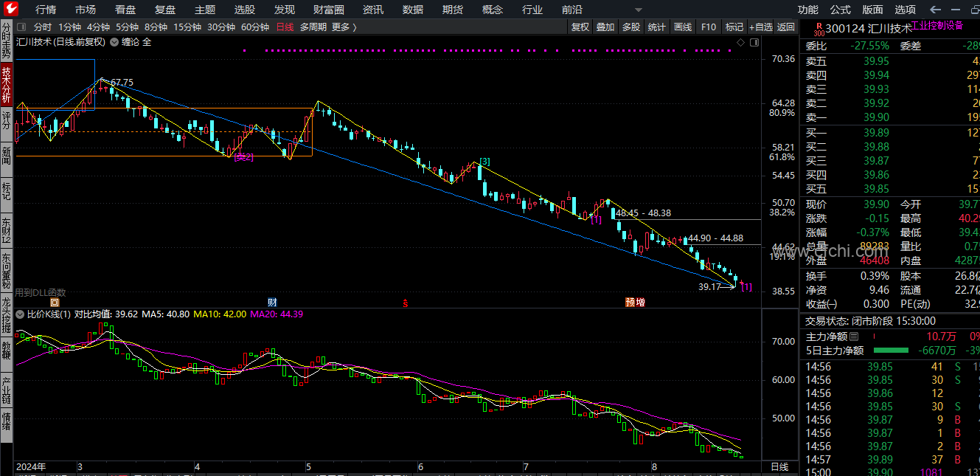The width and height of the screenshot is (980, 476).
Task: Click the red app logo icon
Action: tap(12, 9)
